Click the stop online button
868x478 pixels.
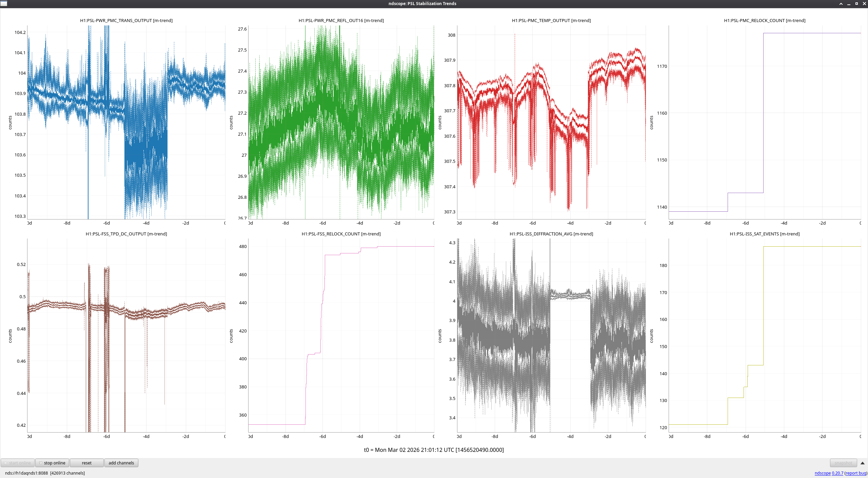click(52, 463)
